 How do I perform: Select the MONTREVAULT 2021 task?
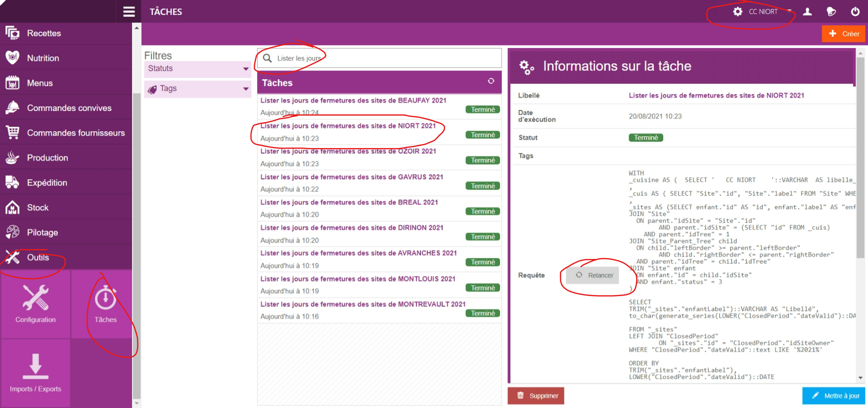pyautogui.click(x=379, y=310)
